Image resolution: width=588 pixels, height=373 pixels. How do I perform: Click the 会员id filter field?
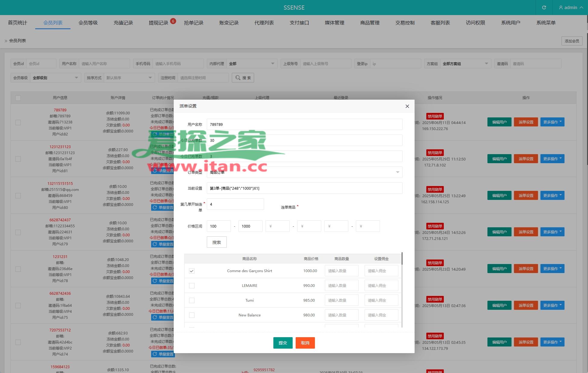point(41,64)
